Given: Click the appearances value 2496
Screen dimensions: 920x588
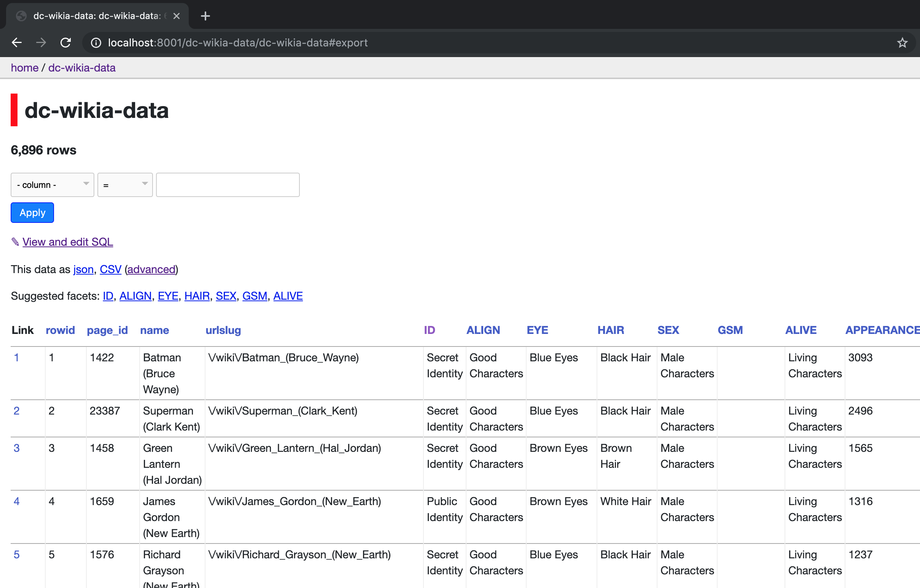Looking at the screenshot, I should pyautogui.click(x=860, y=411).
